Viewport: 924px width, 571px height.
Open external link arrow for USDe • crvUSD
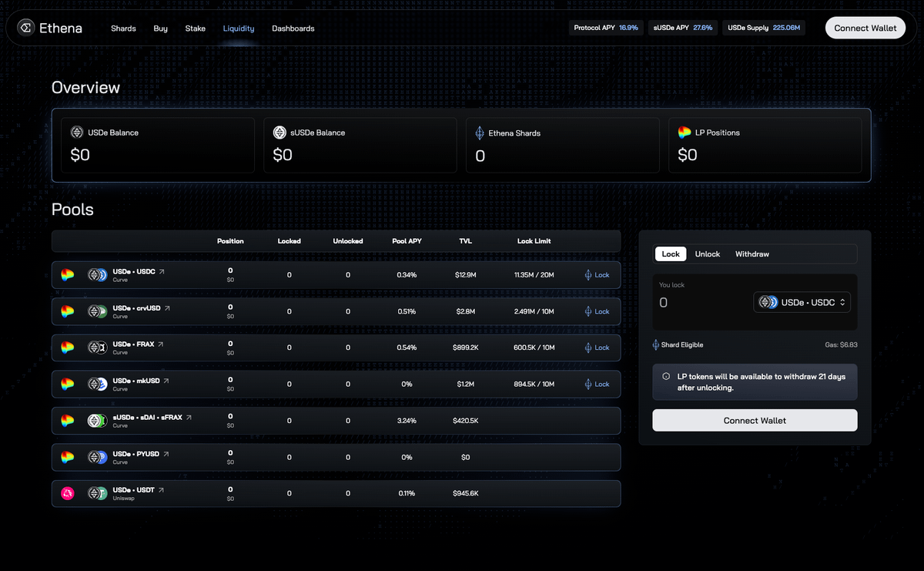tap(167, 307)
